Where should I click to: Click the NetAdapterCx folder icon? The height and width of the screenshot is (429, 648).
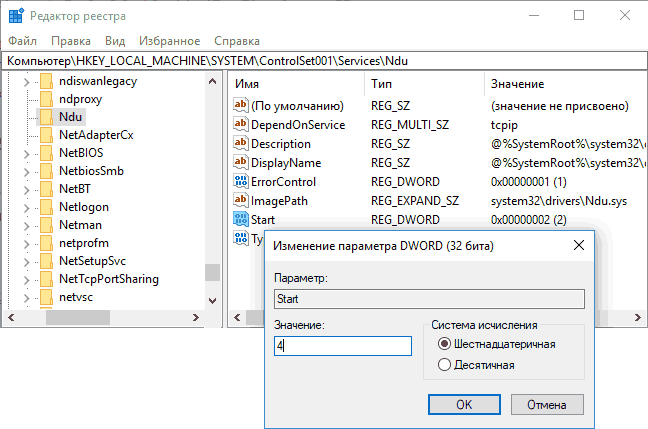click(46, 135)
